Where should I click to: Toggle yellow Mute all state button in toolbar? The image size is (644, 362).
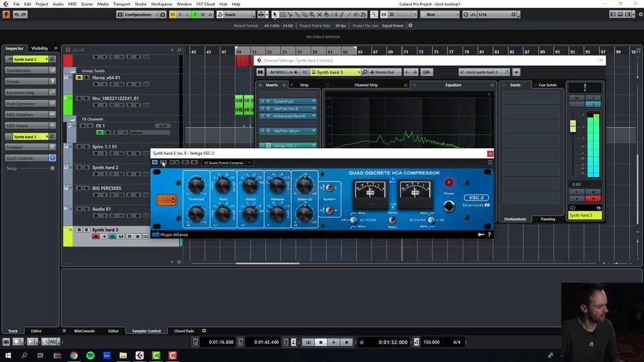tap(173, 15)
